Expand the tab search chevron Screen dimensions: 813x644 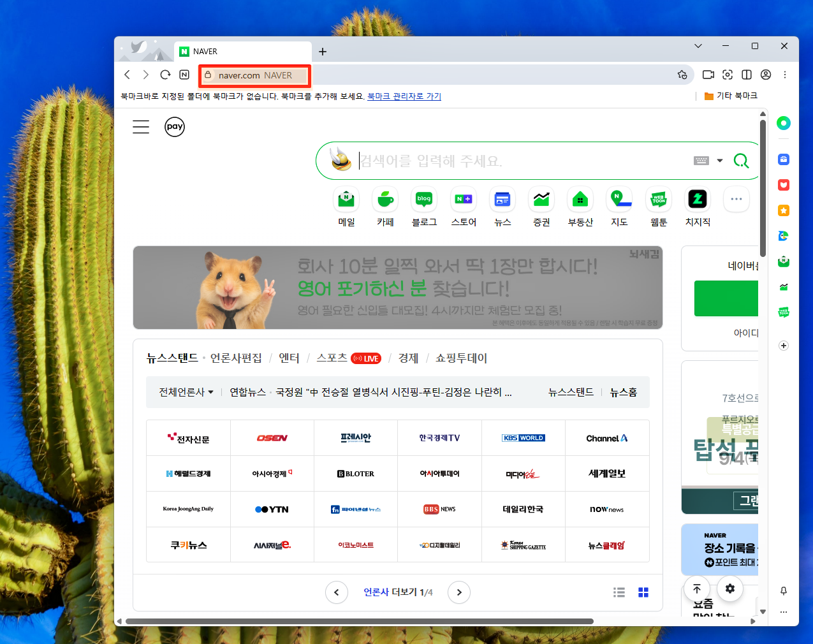point(698,46)
